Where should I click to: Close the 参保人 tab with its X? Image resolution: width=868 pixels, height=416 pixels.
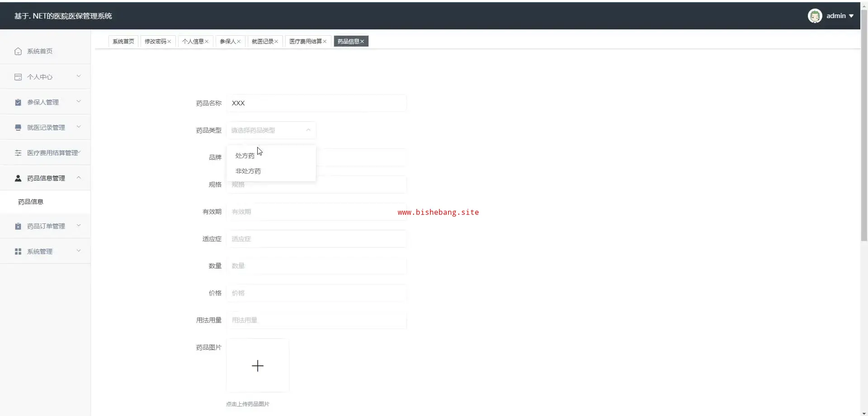pos(239,42)
